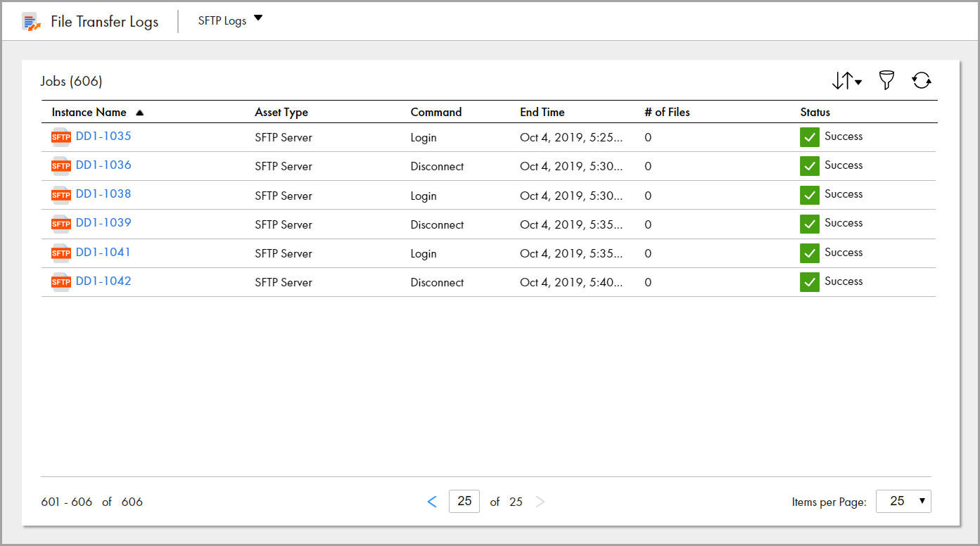Click green success checkmark for DD1-1041

[x=810, y=253]
